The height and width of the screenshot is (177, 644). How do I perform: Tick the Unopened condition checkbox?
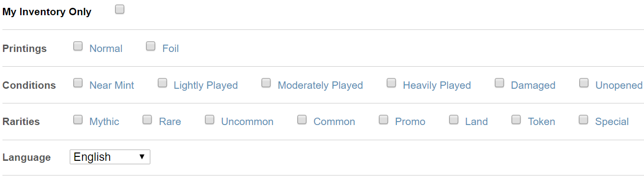(x=584, y=83)
